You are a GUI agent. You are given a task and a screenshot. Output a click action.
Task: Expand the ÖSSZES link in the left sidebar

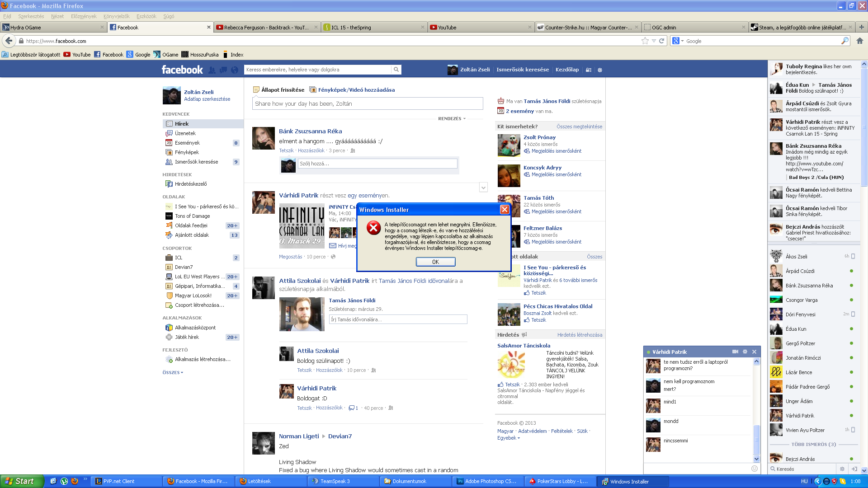(x=173, y=372)
